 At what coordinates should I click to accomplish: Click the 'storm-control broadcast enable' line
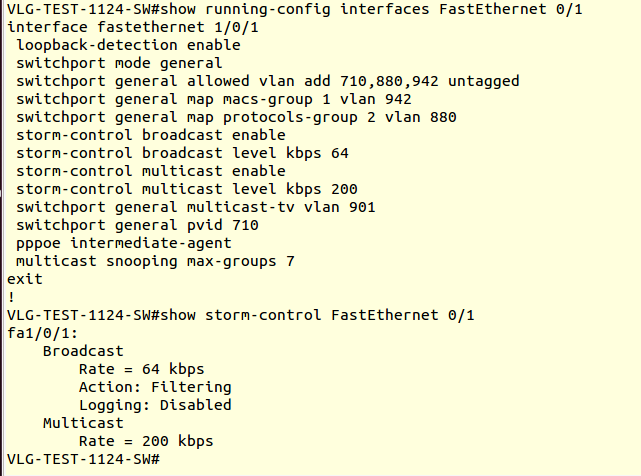pos(151,135)
